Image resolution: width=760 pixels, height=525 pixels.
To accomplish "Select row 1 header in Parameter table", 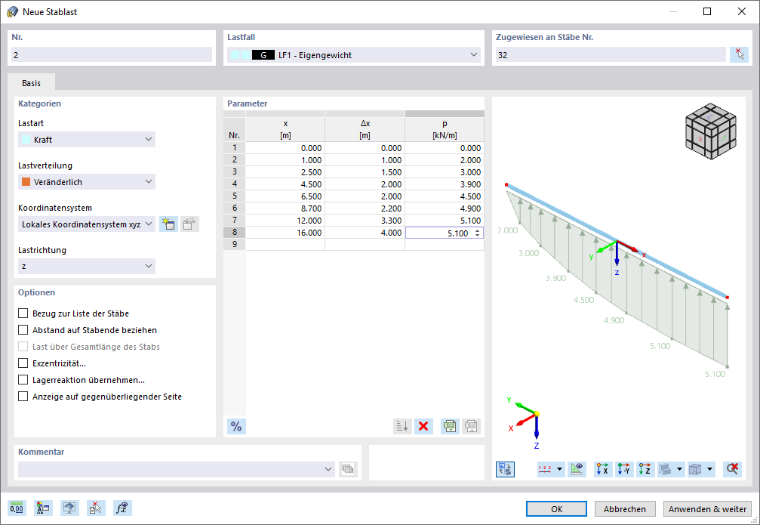I will (x=235, y=147).
